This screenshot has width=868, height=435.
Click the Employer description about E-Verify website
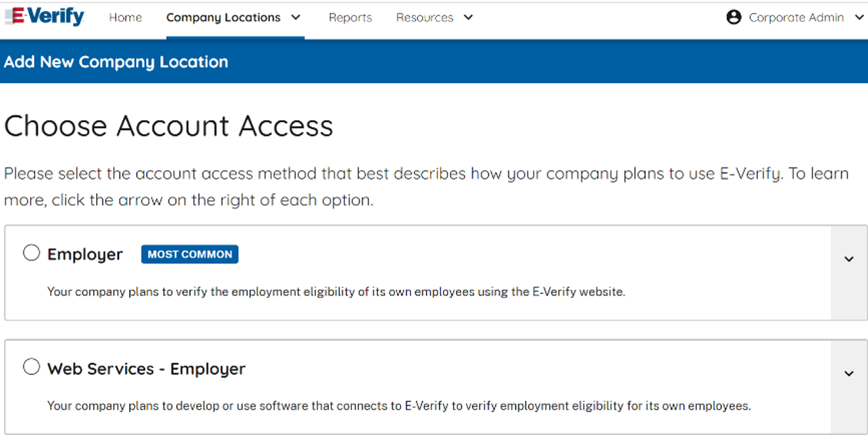(x=336, y=291)
